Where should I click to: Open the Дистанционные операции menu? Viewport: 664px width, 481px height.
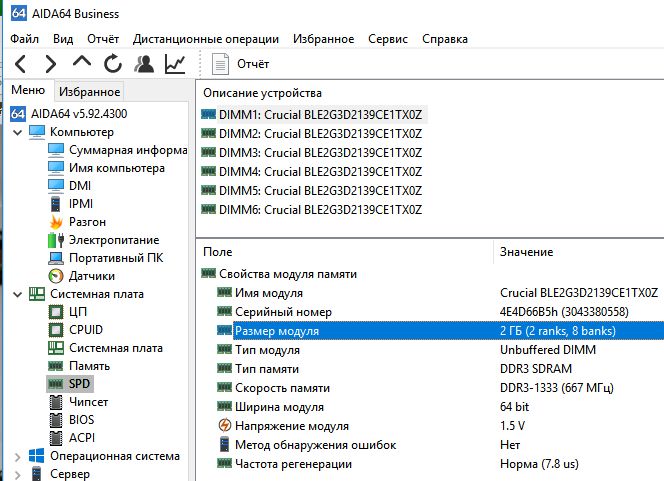pos(206,39)
